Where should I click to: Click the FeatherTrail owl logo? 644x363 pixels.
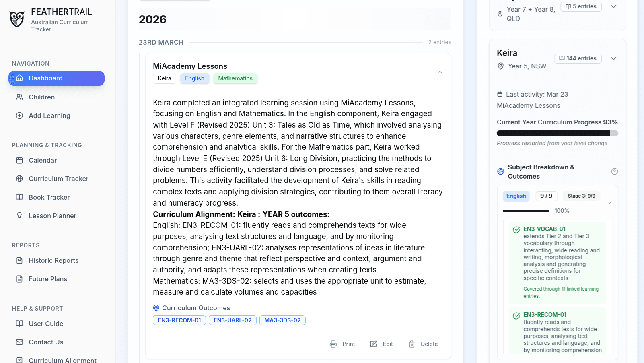[x=17, y=19]
